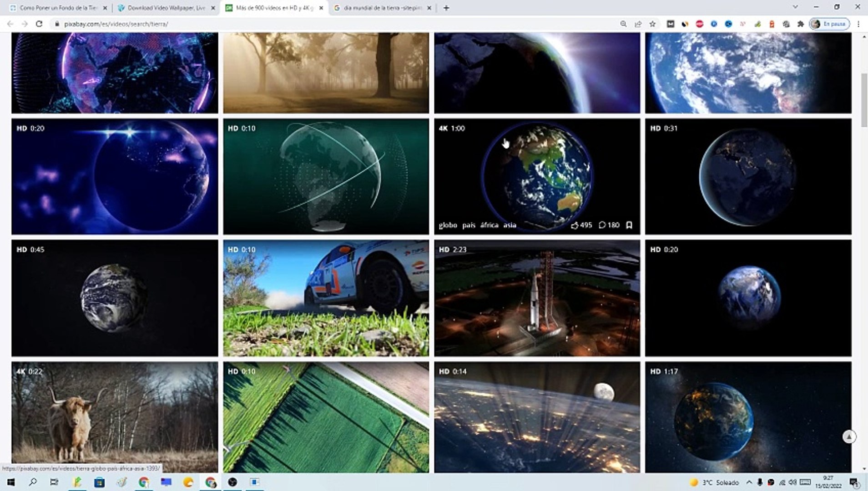Open the HD 0:10 green wireframe globe video
The width and height of the screenshot is (868, 491).
(x=326, y=176)
